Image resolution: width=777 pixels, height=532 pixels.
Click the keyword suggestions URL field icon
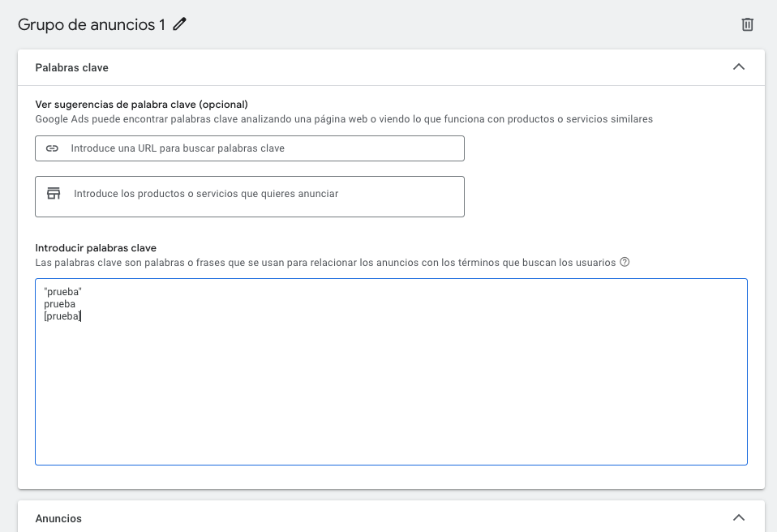coord(52,148)
